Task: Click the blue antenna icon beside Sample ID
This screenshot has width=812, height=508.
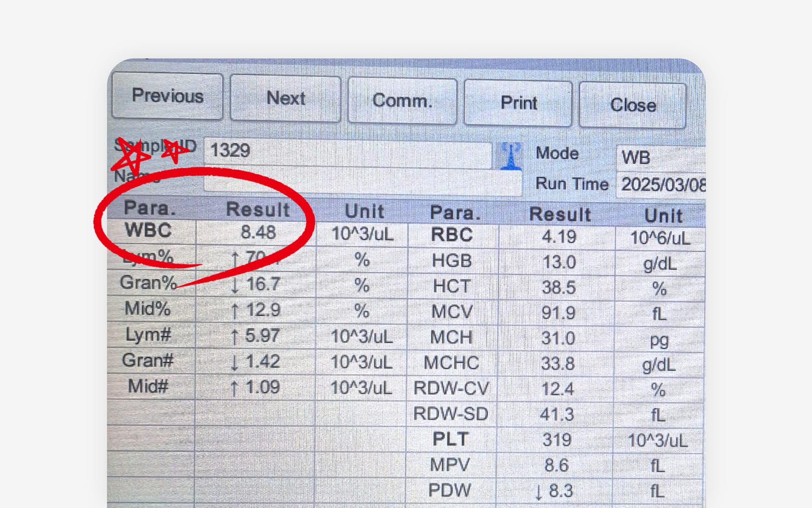Action: (x=511, y=156)
